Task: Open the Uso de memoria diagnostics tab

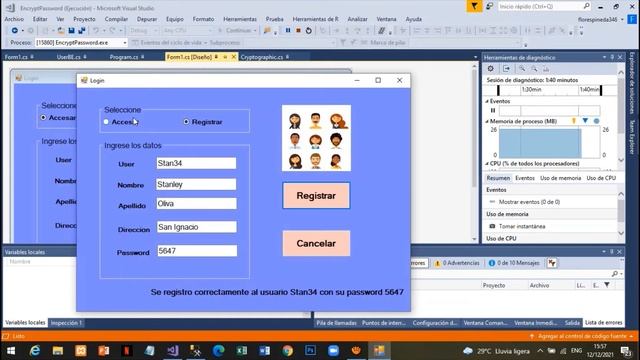Action: click(x=560, y=178)
